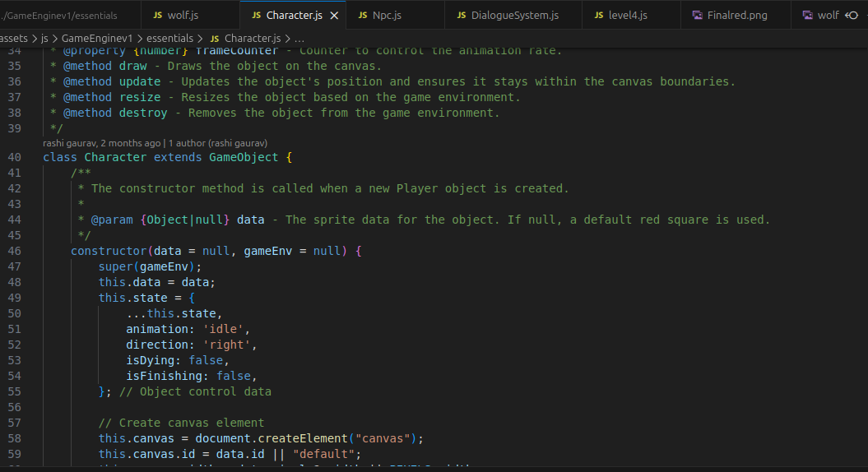Close the Character.js editor tab
The width and height of the screenshot is (868, 472).
[334, 16]
